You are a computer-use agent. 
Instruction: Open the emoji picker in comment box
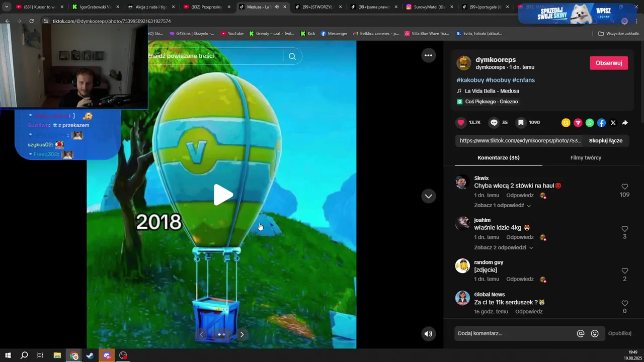pos(595,333)
